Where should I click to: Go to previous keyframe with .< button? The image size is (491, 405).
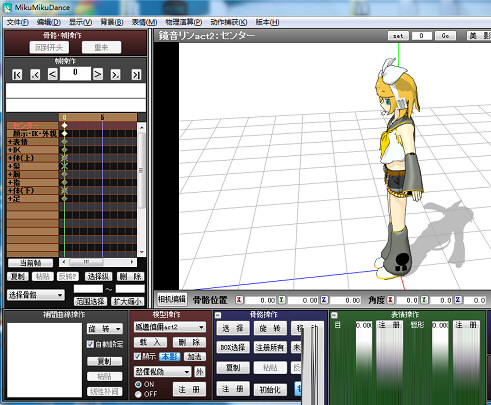(35, 75)
